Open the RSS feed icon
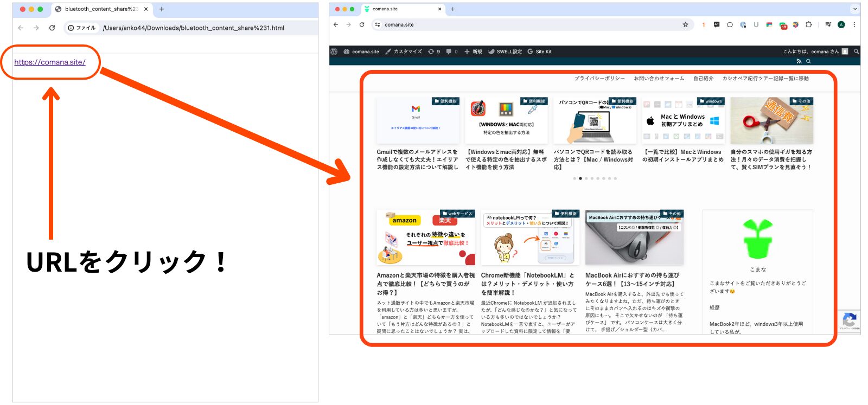Screen dimensions: 868x405 tap(799, 61)
